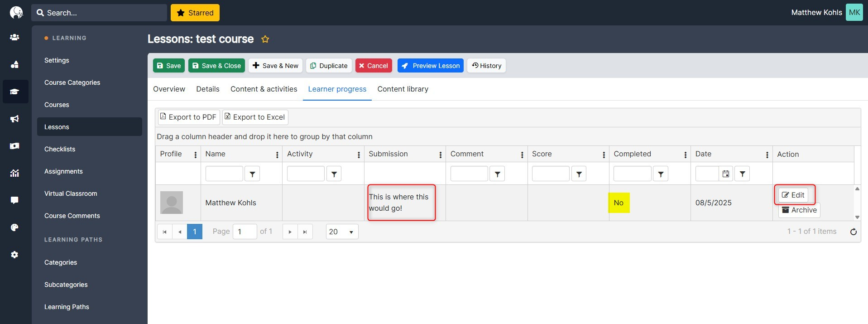Click the chart analytics icon in left rail

tap(14, 173)
